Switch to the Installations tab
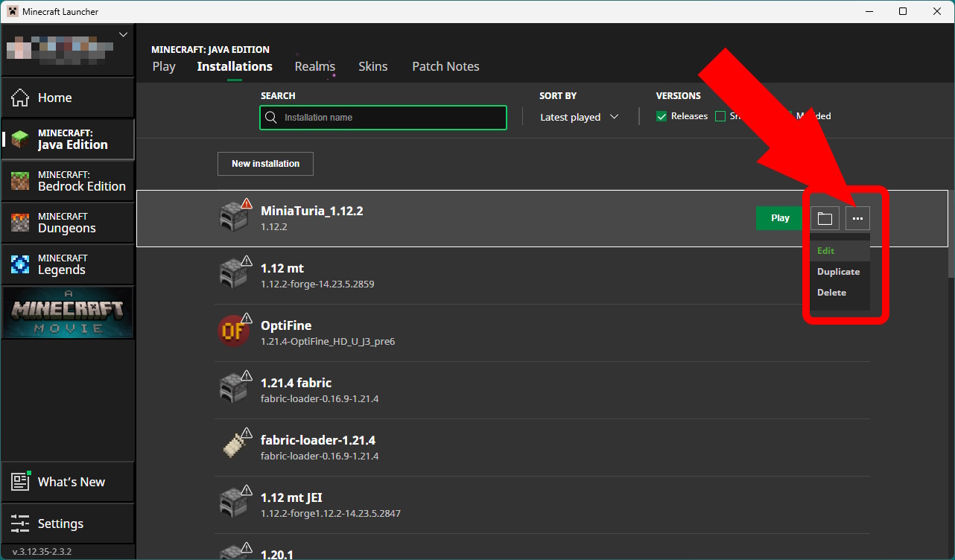The image size is (955, 560). pos(235,66)
